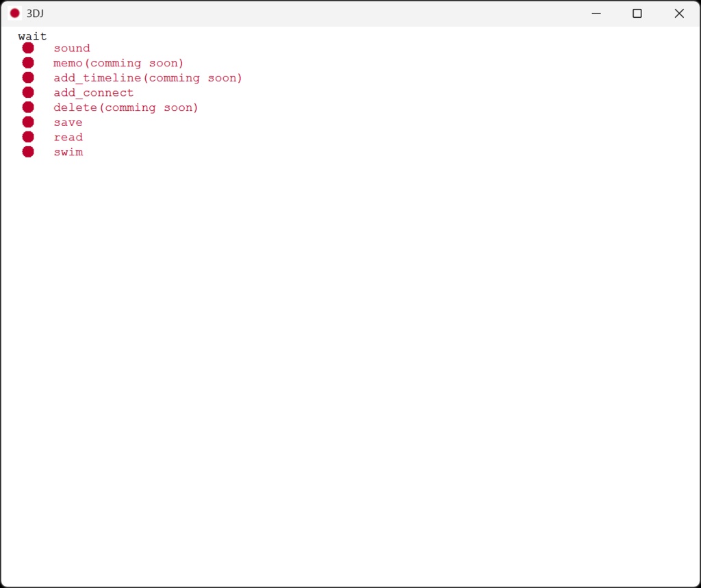
Task: Click the red circle beside sound
Action: [x=28, y=48]
